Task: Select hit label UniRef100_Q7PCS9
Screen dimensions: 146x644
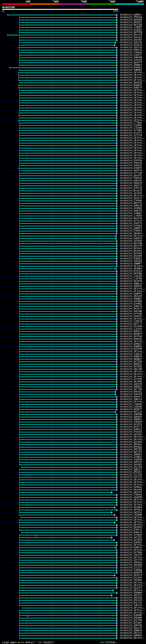Action: point(131,188)
